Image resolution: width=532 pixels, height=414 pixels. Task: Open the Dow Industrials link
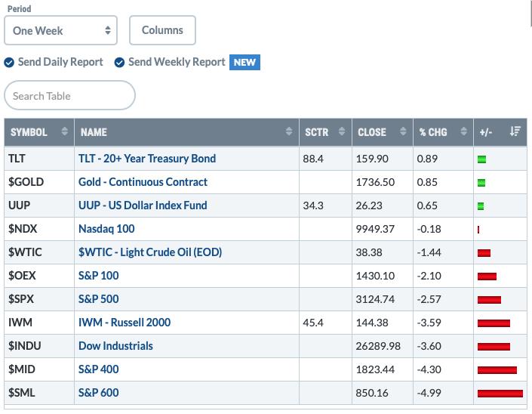pos(115,346)
